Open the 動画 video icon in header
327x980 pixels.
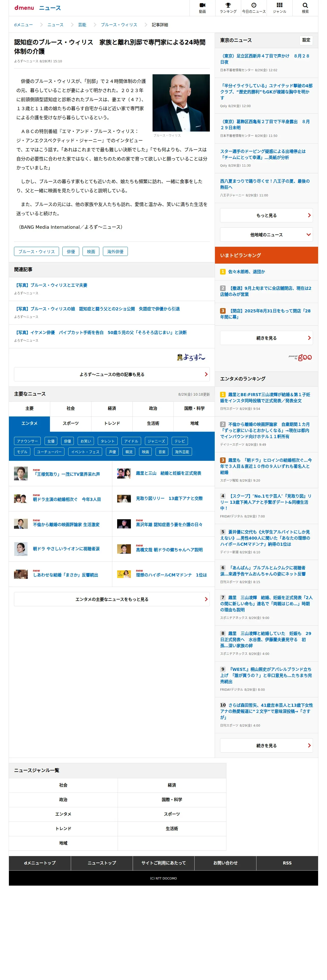[x=202, y=8]
